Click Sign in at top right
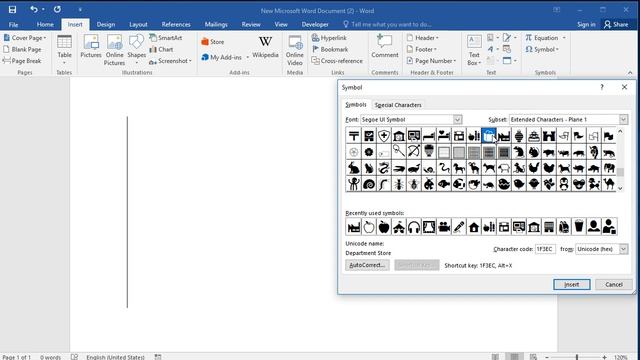This screenshot has height=360, width=640. (x=586, y=24)
